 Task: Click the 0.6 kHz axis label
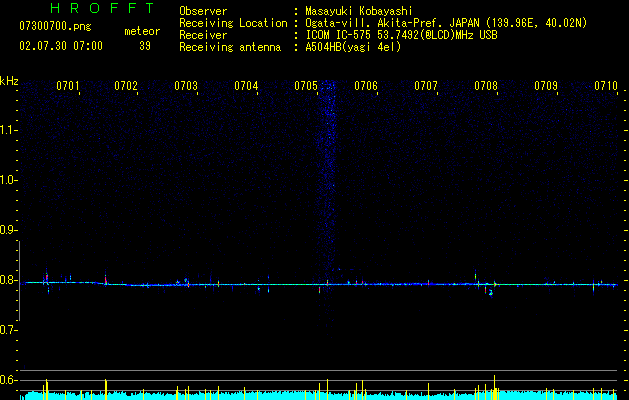tap(9, 380)
